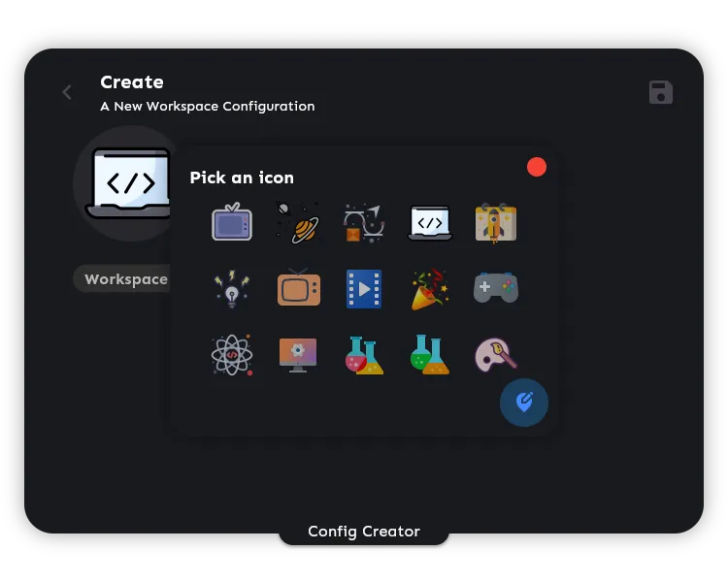Choose the paint palette icon

click(x=495, y=355)
